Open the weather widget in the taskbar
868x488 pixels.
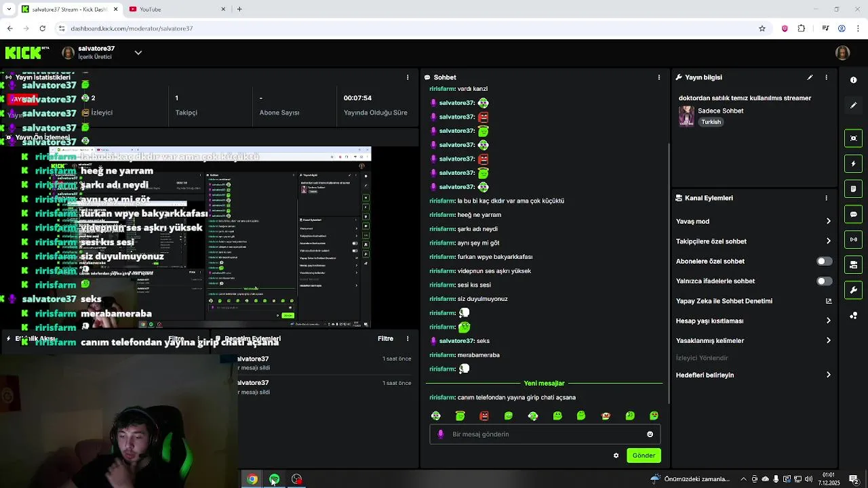[x=689, y=479]
